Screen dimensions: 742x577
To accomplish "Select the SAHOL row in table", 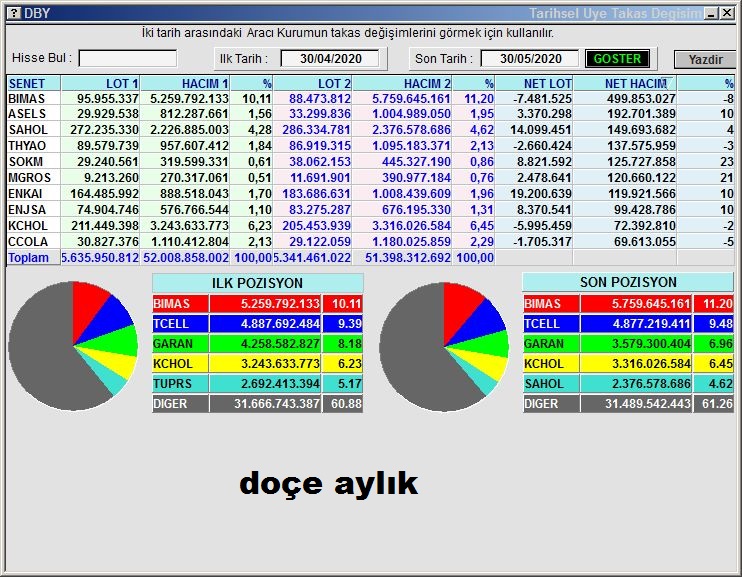I will tap(371, 130).
